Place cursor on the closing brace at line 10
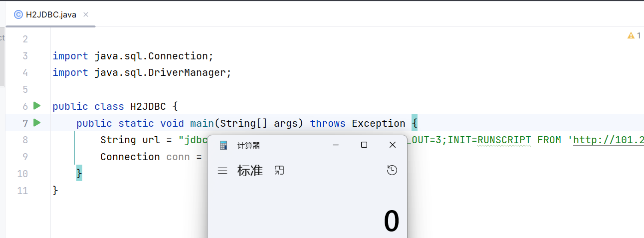The width and height of the screenshot is (644, 238). point(79,174)
